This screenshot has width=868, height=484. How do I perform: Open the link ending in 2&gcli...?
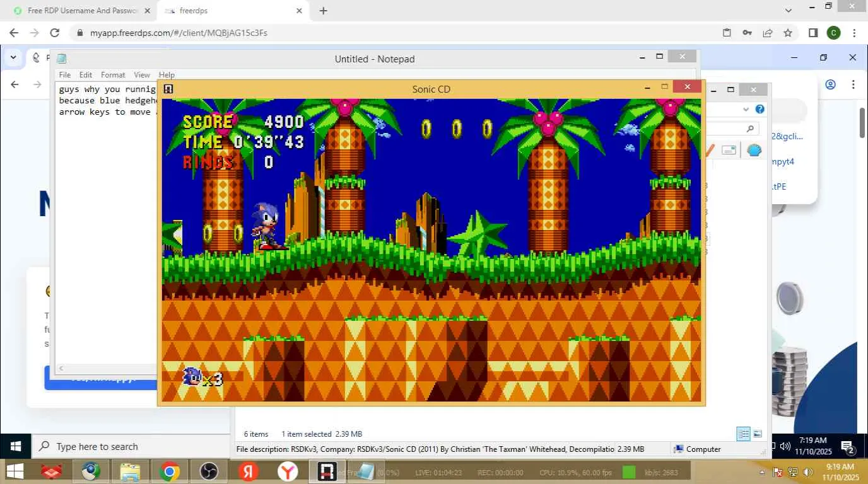coord(787,136)
